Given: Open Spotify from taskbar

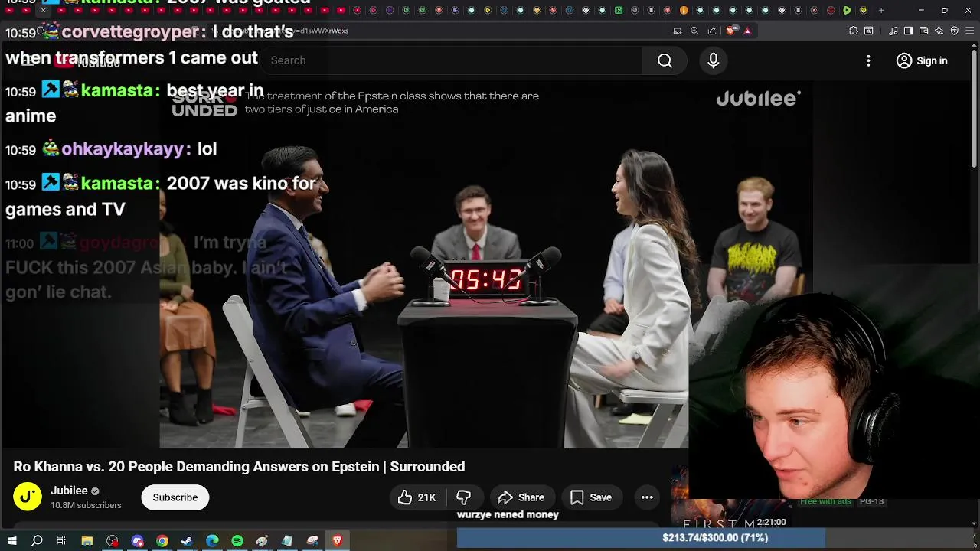Looking at the screenshot, I should point(237,541).
